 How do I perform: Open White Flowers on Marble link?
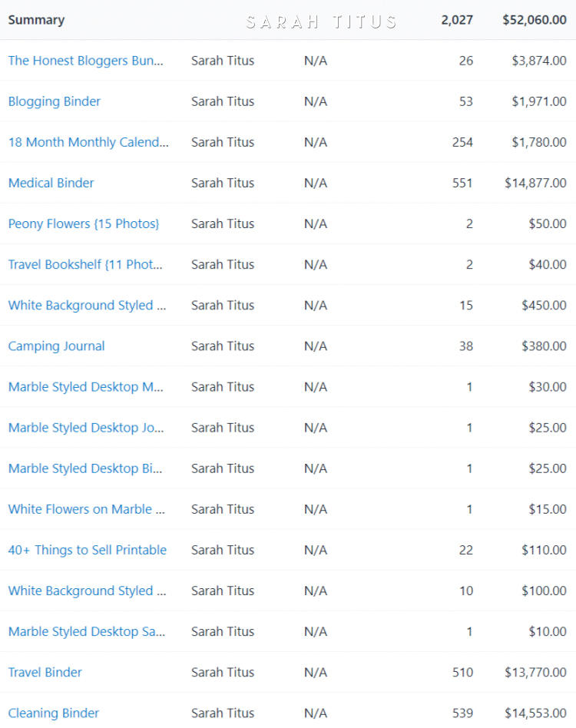click(x=87, y=509)
